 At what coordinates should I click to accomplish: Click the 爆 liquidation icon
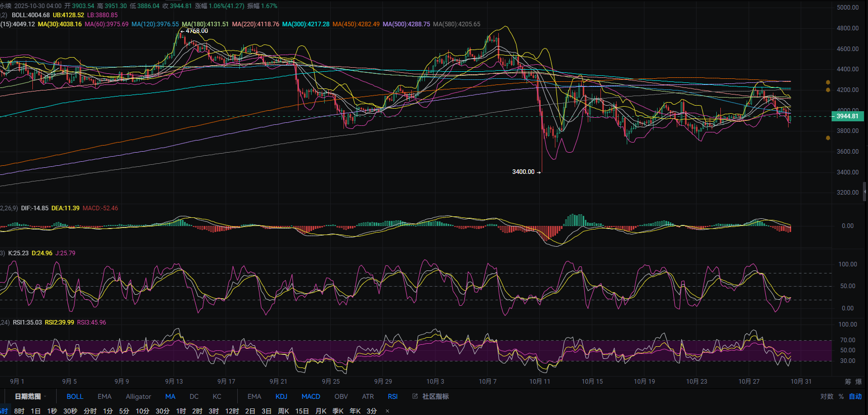pyautogui.click(x=858, y=382)
